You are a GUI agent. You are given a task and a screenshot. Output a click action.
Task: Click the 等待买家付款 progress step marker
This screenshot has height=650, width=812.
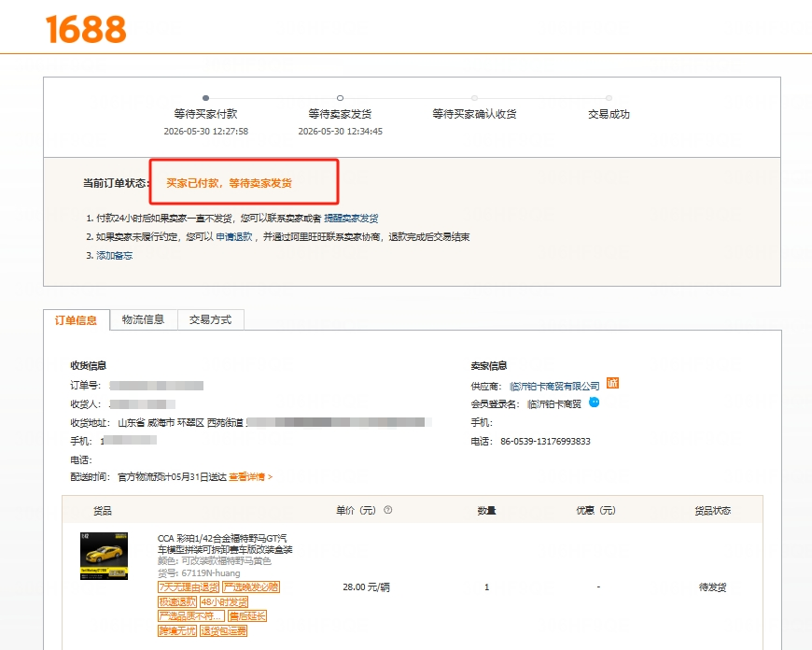click(205, 98)
